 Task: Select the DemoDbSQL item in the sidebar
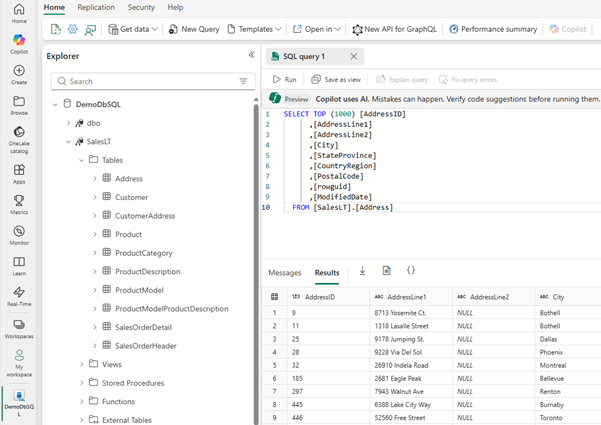[x=19, y=404]
